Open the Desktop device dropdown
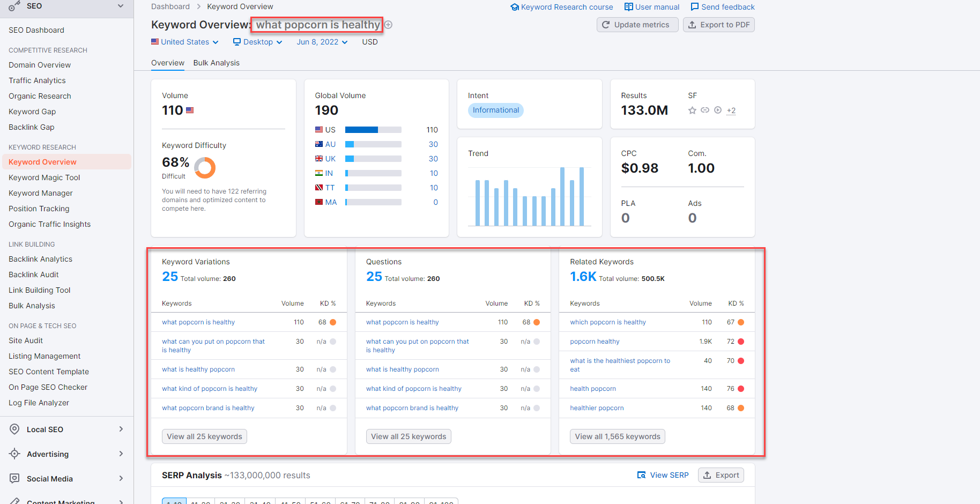The height and width of the screenshot is (504, 980). pyautogui.click(x=257, y=42)
